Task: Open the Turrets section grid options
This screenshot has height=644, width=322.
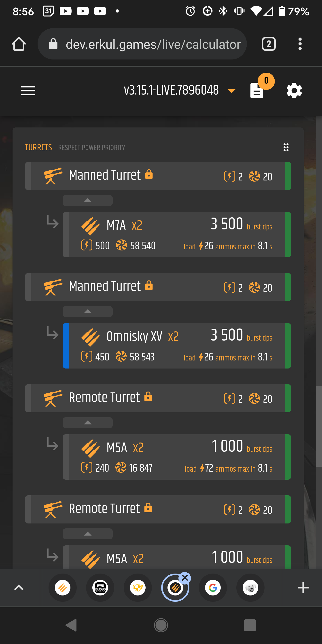Action: click(286, 147)
